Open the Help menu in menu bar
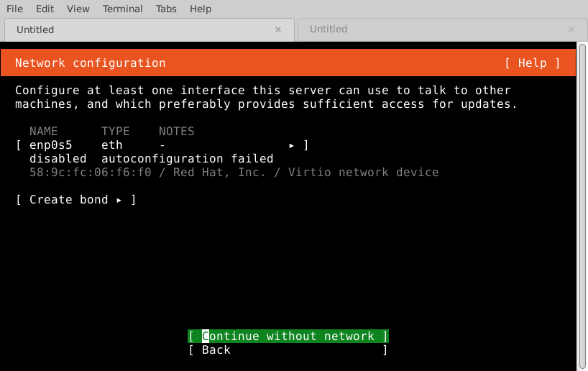Screen dimensions: 588x371 (x=201, y=9)
